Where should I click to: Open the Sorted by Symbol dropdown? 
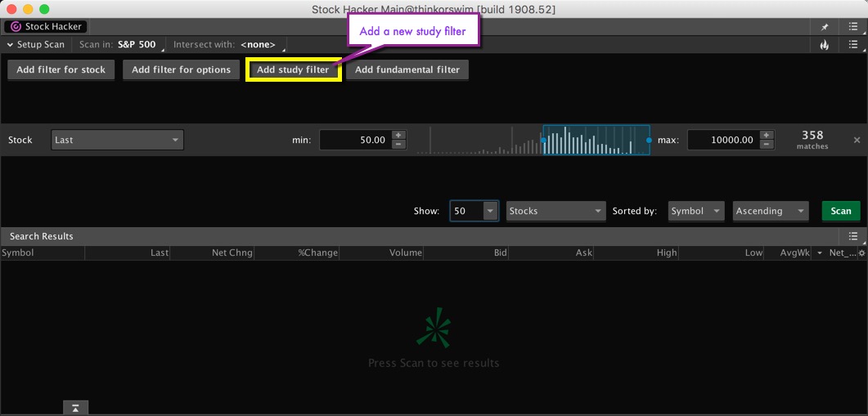(695, 211)
